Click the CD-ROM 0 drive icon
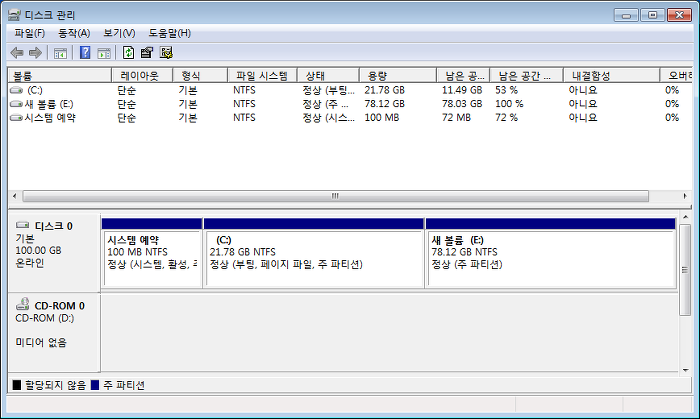This screenshot has height=419, width=700. [22, 304]
